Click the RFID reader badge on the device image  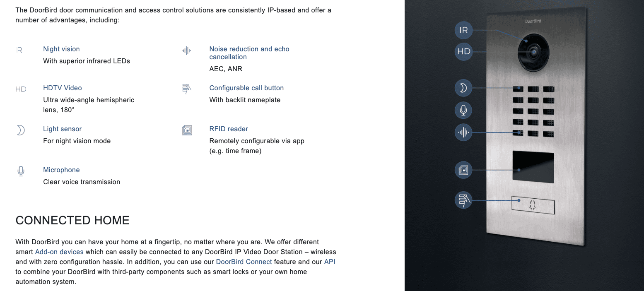(463, 170)
